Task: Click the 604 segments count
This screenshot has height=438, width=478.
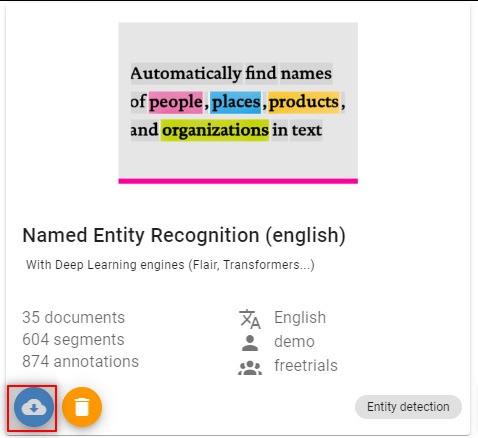Action: tap(73, 340)
